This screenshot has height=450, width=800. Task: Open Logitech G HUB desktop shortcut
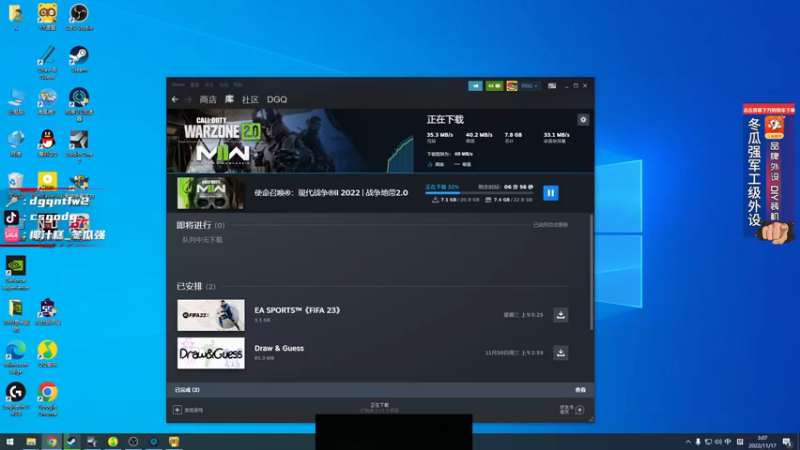tap(16, 399)
